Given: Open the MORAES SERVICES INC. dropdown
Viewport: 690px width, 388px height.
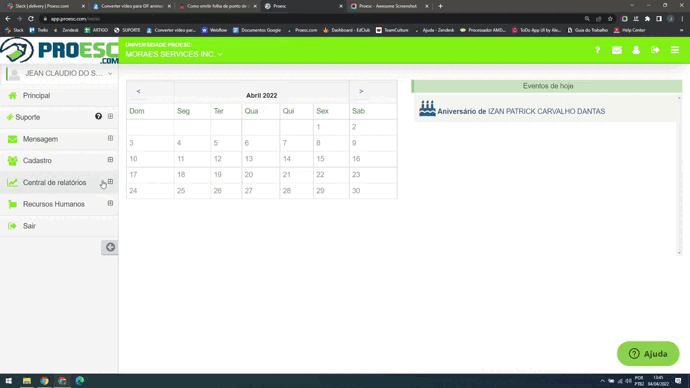Looking at the screenshot, I should 174,54.
